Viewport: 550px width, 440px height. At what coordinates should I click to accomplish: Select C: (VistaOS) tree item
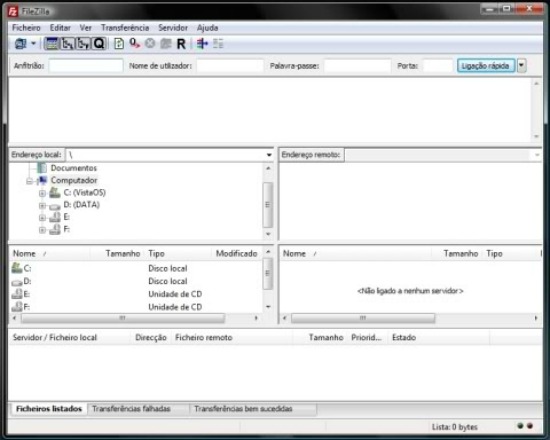(85, 193)
